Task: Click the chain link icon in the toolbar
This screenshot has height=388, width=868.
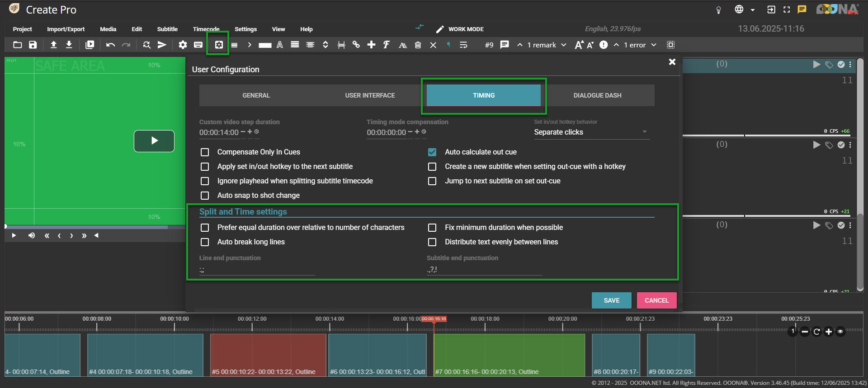Action: [x=356, y=45]
